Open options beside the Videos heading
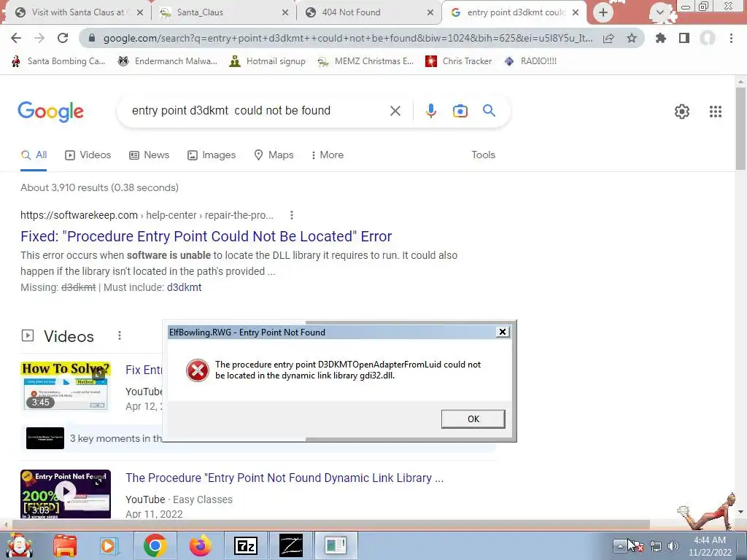The image size is (747, 560). tap(120, 336)
